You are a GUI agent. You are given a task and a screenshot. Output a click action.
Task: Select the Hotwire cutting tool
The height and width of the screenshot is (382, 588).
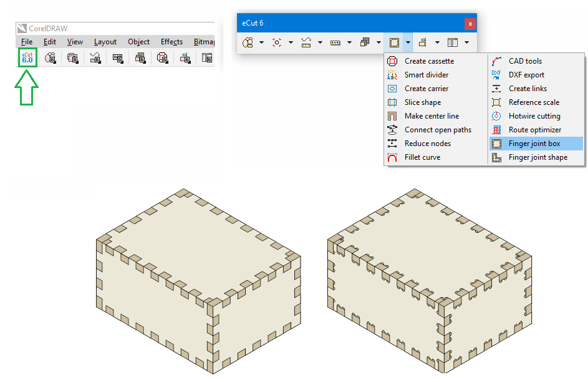[x=534, y=116]
